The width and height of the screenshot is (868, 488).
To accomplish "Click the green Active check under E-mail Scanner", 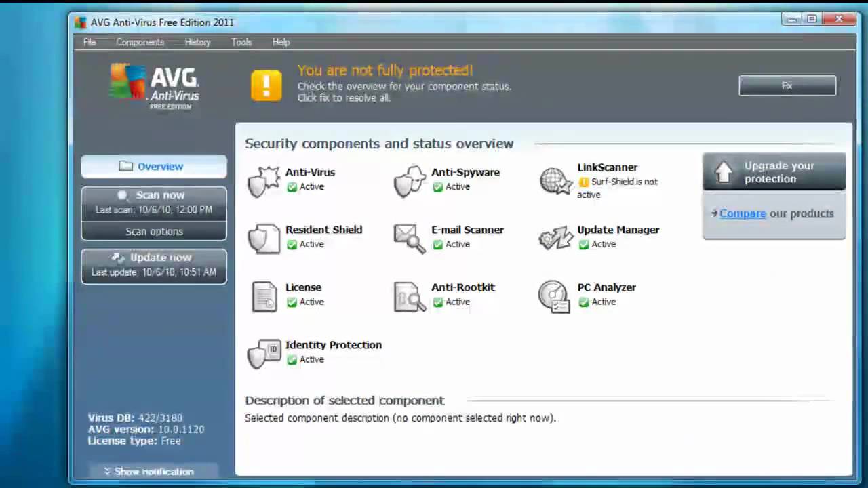I will click(437, 244).
